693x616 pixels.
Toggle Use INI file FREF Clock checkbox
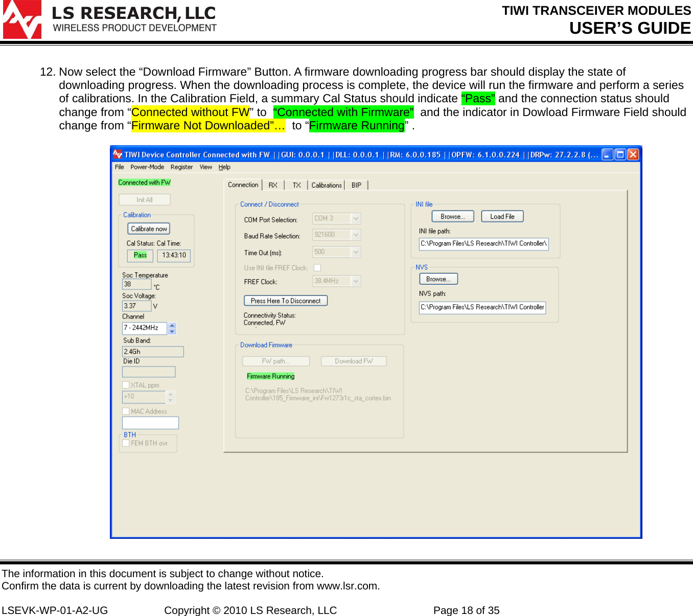(317, 268)
